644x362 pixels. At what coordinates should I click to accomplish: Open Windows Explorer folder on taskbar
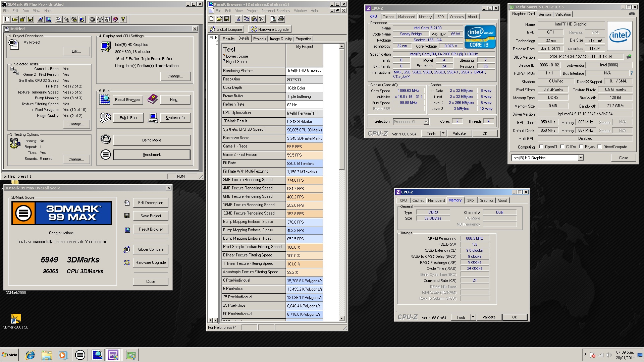point(47,355)
